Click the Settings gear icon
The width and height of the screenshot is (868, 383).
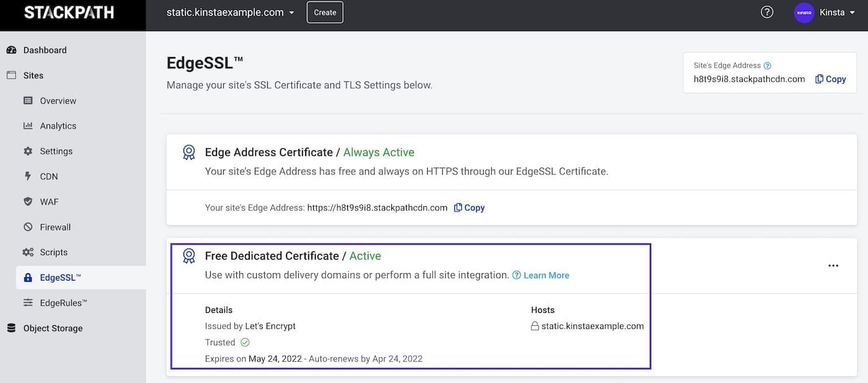[x=27, y=151]
